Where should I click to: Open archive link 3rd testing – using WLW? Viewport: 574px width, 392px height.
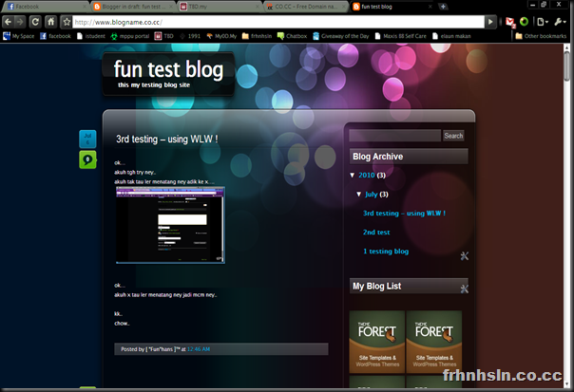click(404, 214)
